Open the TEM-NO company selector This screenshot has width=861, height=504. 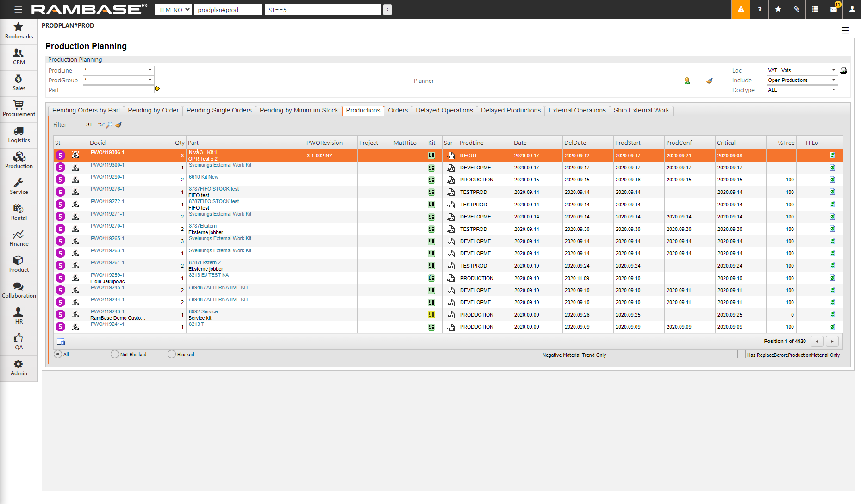pos(173,9)
